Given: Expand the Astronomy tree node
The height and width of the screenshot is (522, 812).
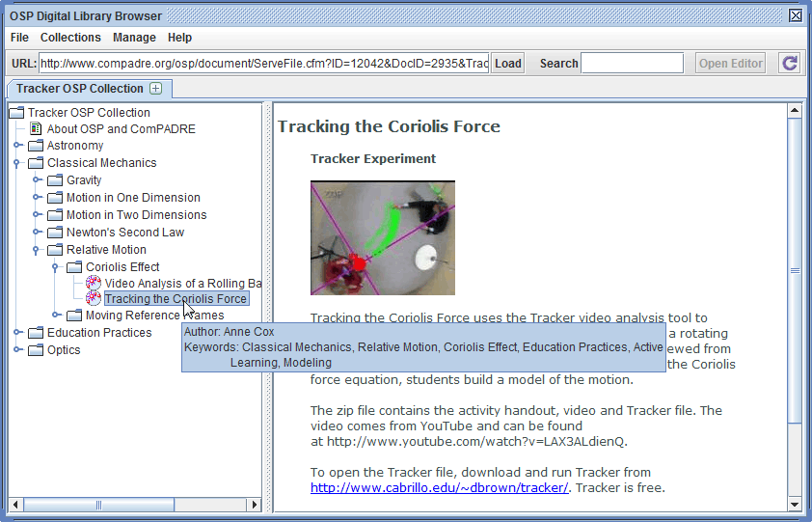Looking at the screenshot, I should pyautogui.click(x=17, y=146).
